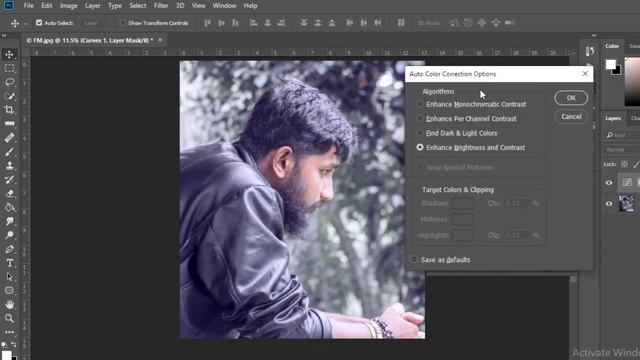This screenshot has width=640, height=360.
Task: Close the FM.jpg document tab
Action: pos(160,40)
